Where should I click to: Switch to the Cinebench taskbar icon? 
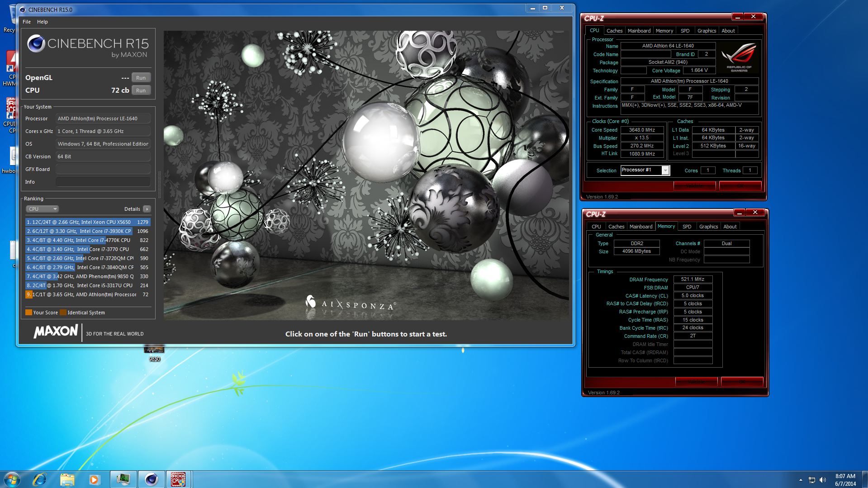click(x=151, y=479)
